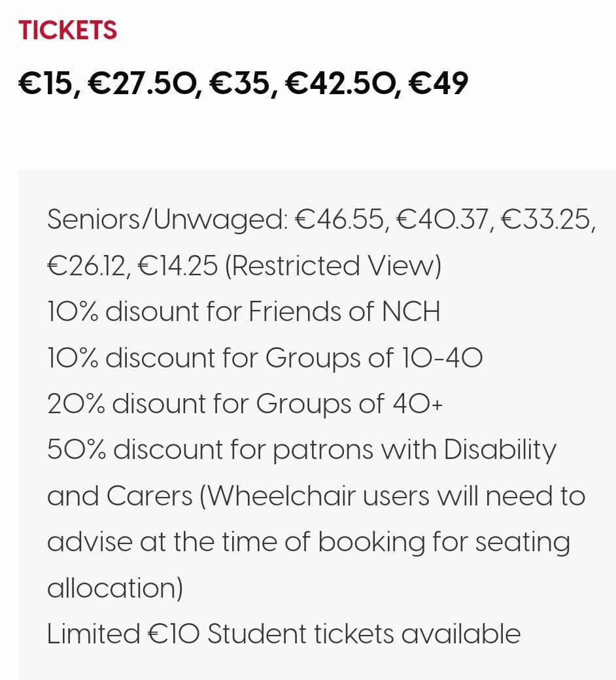Viewport: 616px width, 680px height.
Task: Click the €26.12 senior price
Action: [x=86, y=265]
